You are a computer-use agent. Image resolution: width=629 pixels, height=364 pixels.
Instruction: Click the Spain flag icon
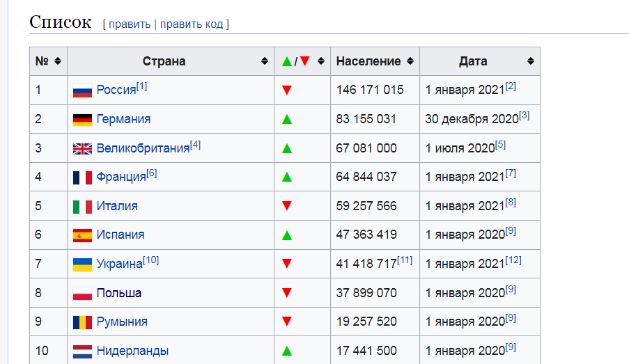[82, 235]
